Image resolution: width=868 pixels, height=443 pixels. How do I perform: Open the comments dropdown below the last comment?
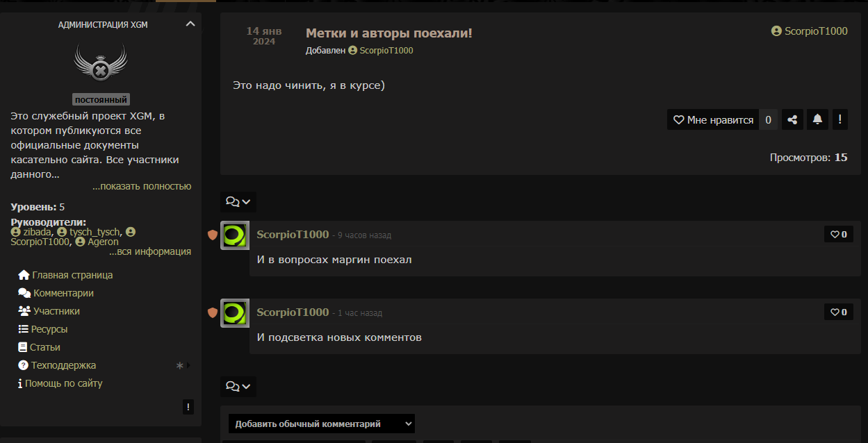238,387
